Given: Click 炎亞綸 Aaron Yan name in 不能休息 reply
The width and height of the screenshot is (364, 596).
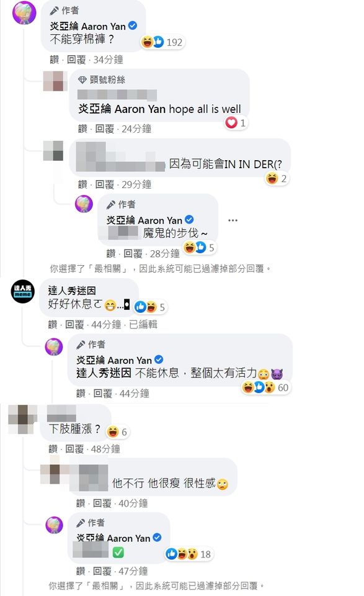Looking at the screenshot, I should pos(114,360).
